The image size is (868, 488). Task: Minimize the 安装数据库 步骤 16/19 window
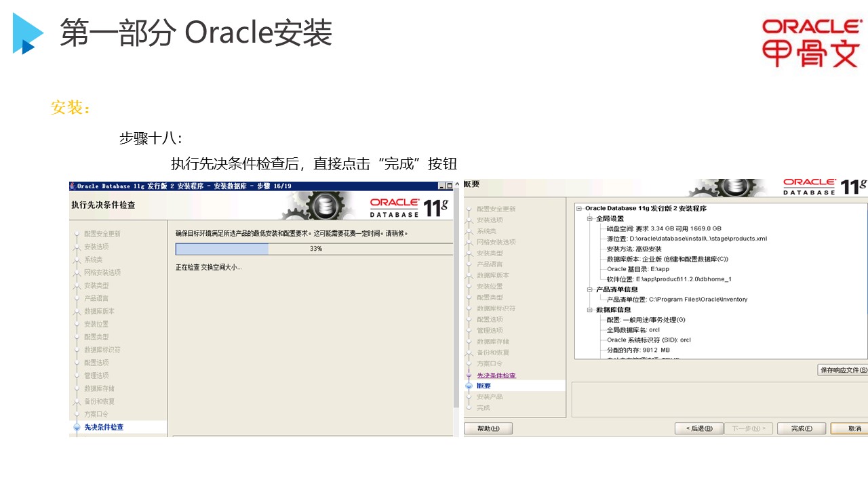[x=441, y=186]
